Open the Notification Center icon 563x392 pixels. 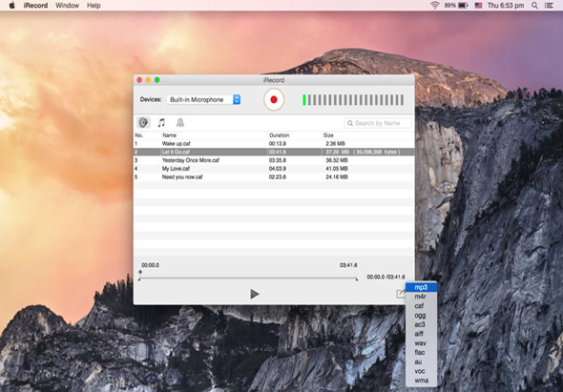point(549,6)
